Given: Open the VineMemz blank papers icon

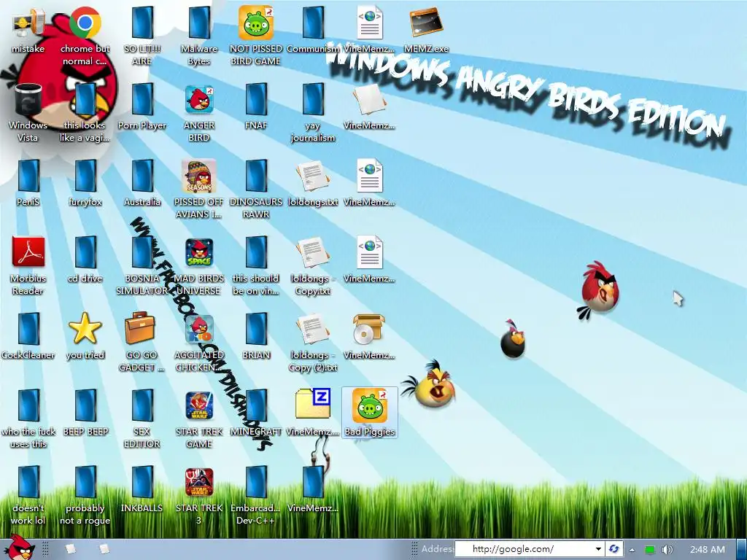Looking at the screenshot, I should (369, 107).
